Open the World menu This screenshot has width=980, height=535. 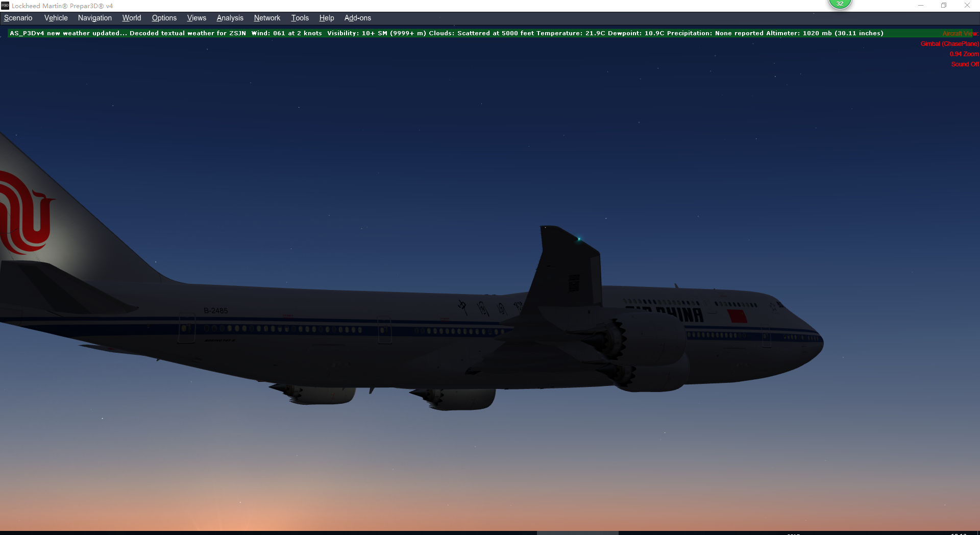tap(131, 18)
